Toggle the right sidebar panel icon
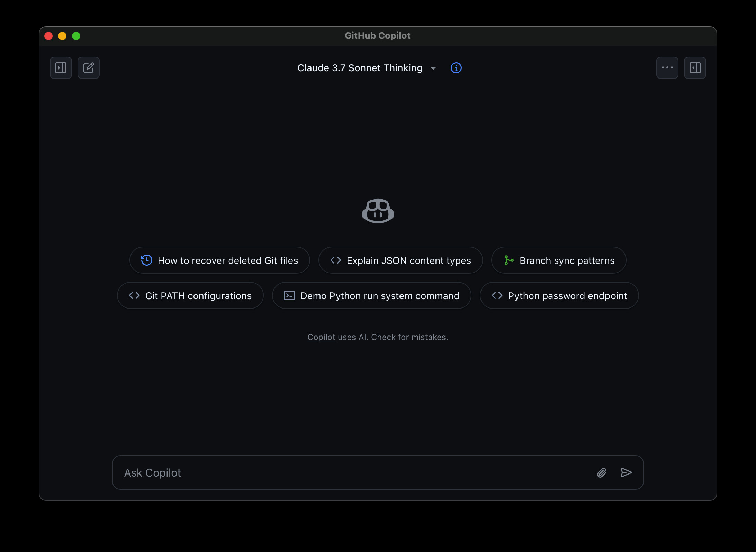 point(695,68)
